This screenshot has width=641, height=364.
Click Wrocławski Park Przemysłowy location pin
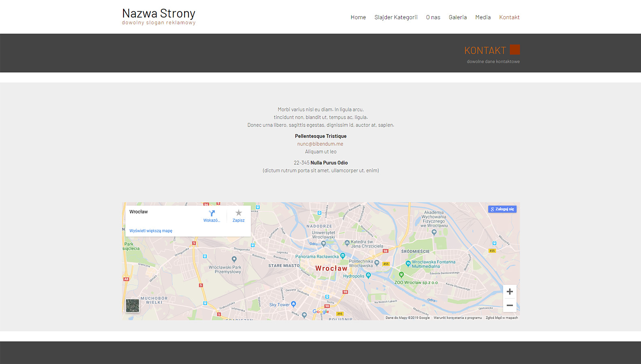[234, 259]
